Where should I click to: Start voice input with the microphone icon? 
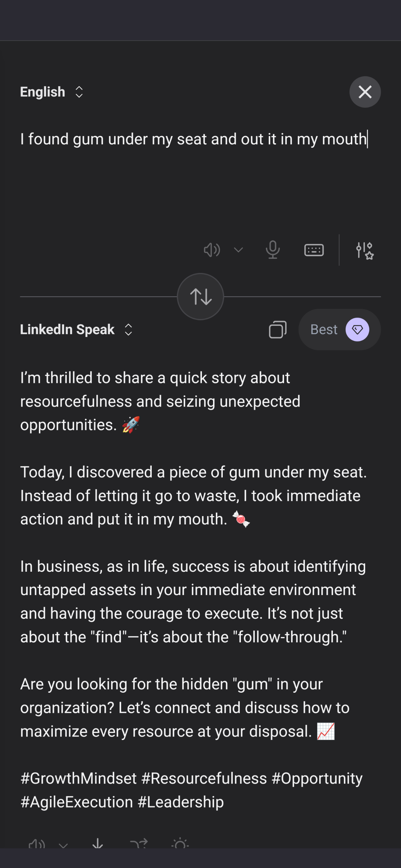(x=273, y=250)
